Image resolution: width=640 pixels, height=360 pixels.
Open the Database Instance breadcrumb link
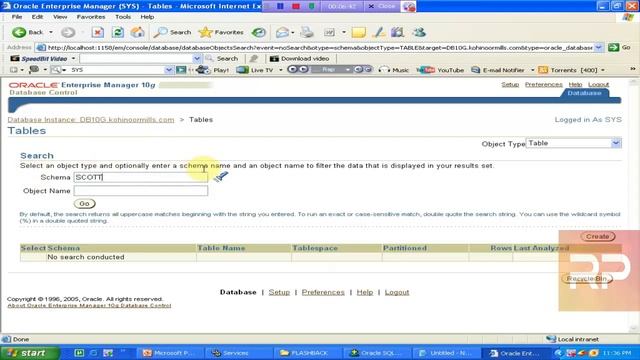click(91, 120)
